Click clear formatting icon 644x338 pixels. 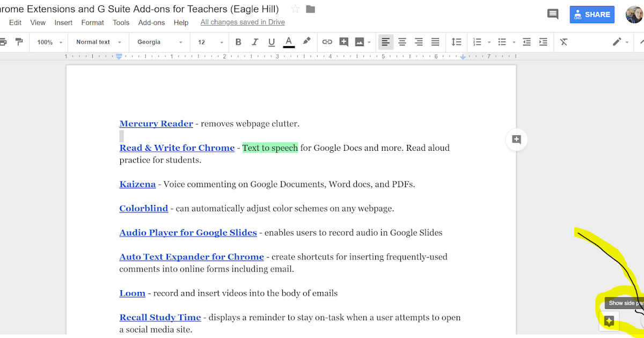[x=563, y=42]
